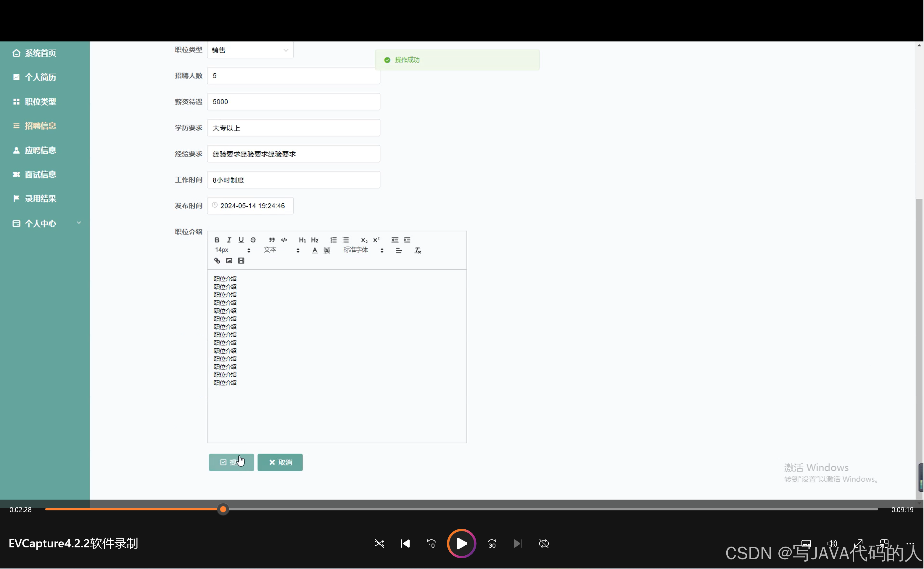Decrease the text indent

pos(395,240)
